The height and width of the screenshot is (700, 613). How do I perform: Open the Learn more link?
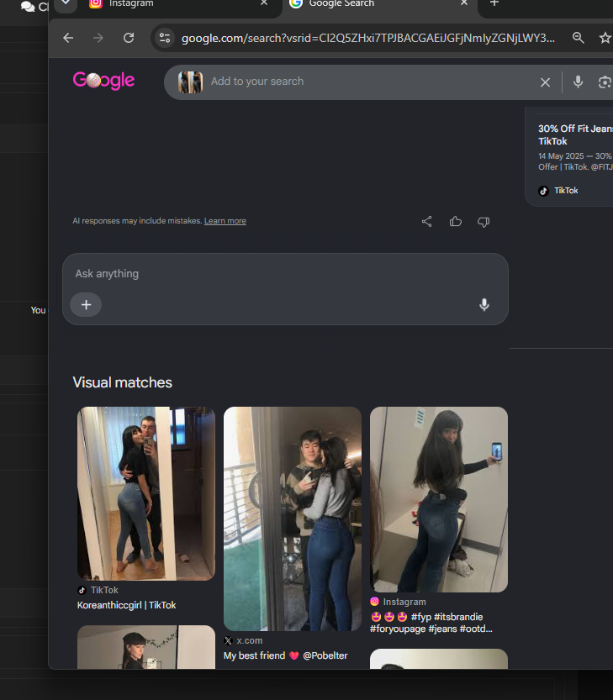[225, 221]
